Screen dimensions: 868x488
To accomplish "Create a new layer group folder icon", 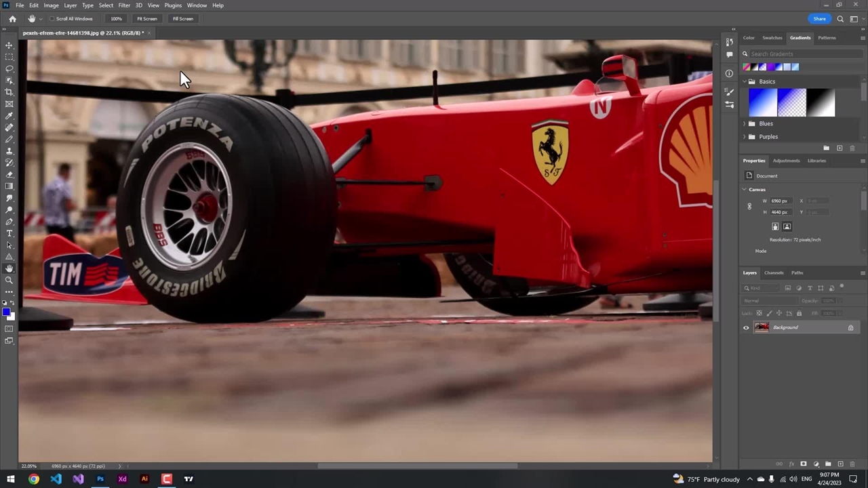I will (828, 464).
